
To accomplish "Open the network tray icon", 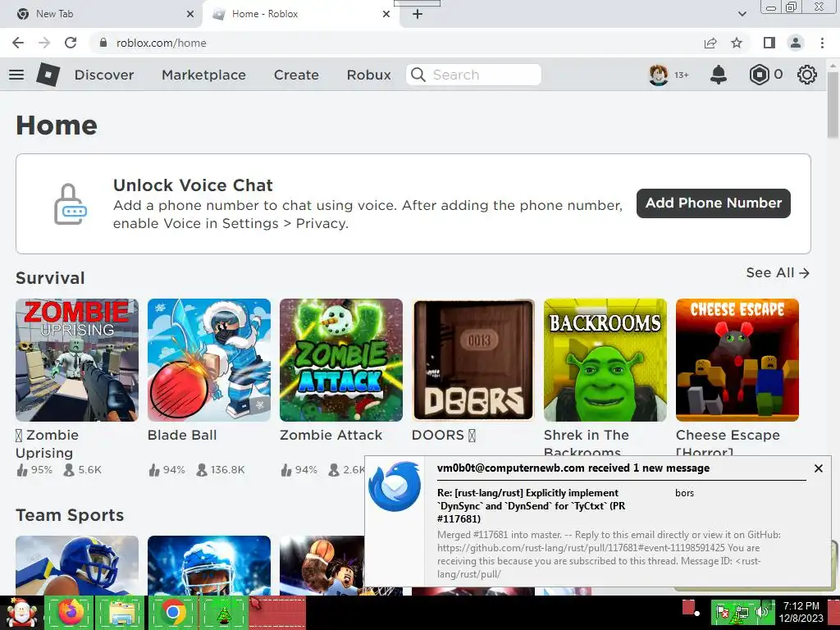I will pyautogui.click(x=742, y=612).
